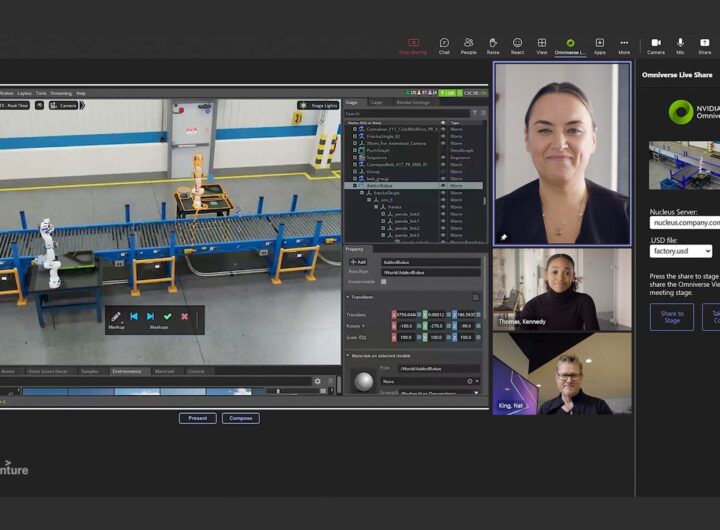Viewport: 720px width, 530px height.
Task: Open the Stage filter icon
Action: (x=475, y=113)
